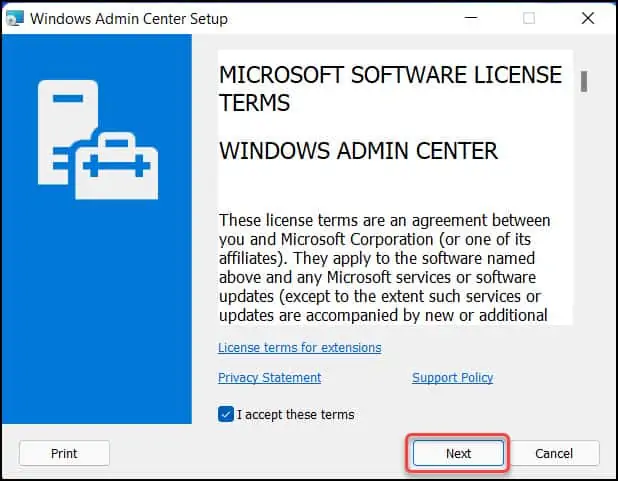
Task: Uncheck the I accept these terms checkbox
Action: click(226, 414)
